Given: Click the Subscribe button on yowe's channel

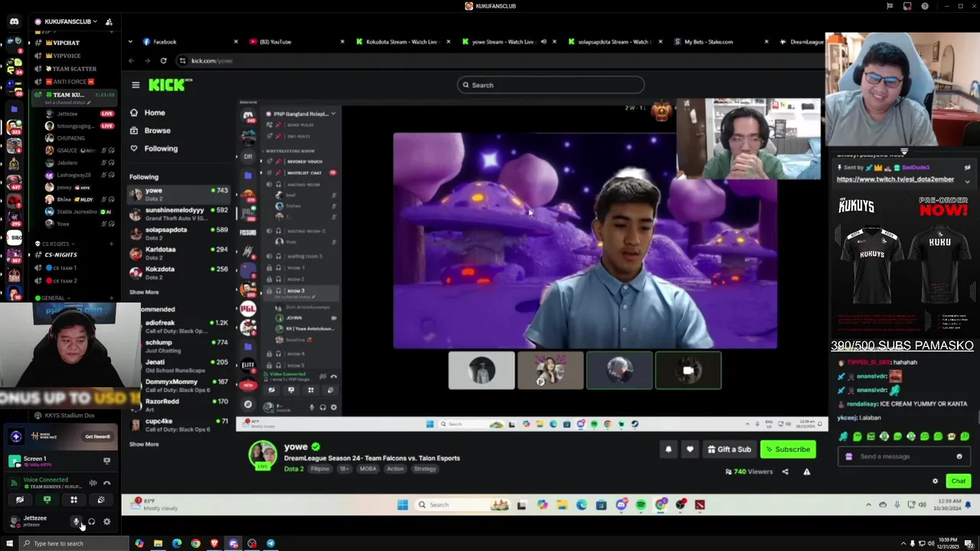Looking at the screenshot, I should (788, 449).
